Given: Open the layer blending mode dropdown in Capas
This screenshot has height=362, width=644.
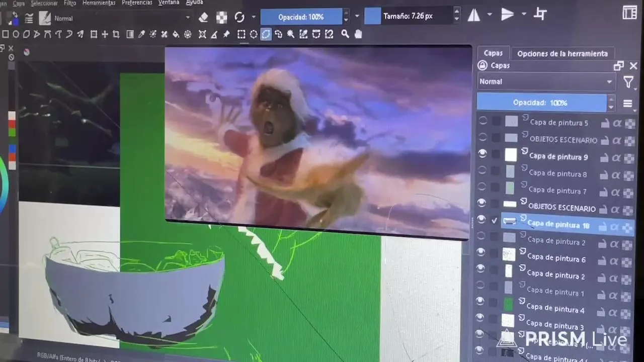Looking at the screenshot, I should (546, 81).
